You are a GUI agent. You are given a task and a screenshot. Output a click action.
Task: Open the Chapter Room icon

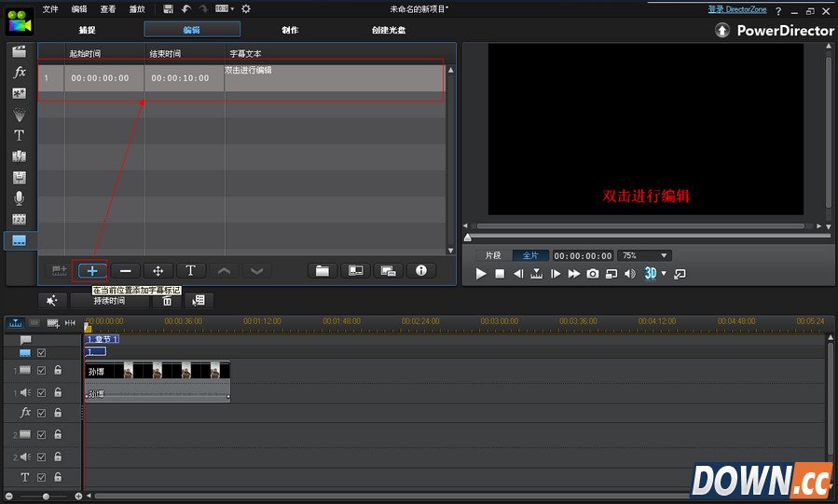[20, 220]
